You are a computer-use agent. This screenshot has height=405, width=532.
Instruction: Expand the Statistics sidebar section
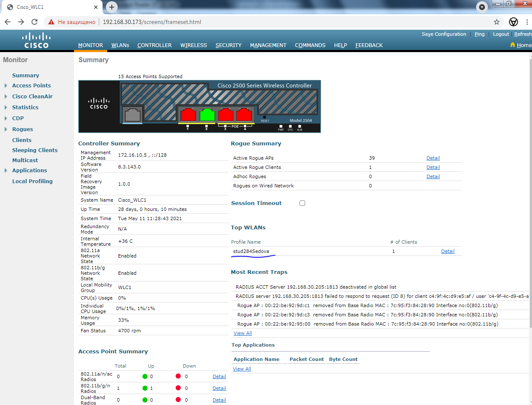(x=6, y=108)
